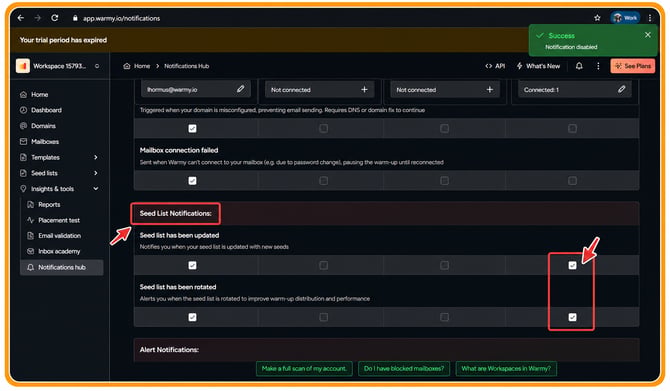Collapse the Insights & tools section
Viewport: 670px width, 391px height.
61,189
